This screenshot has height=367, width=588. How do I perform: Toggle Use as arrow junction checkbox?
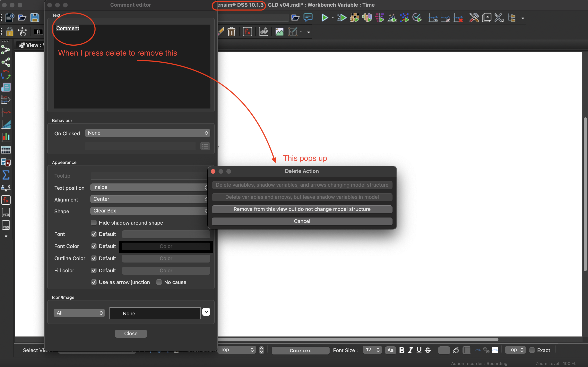coord(94,282)
